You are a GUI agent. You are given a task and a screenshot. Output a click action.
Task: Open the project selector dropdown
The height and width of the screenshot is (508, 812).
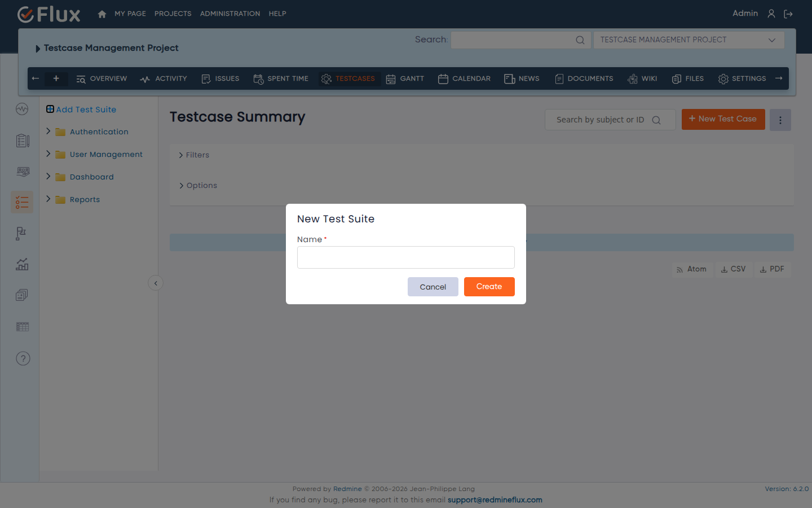point(689,40)
